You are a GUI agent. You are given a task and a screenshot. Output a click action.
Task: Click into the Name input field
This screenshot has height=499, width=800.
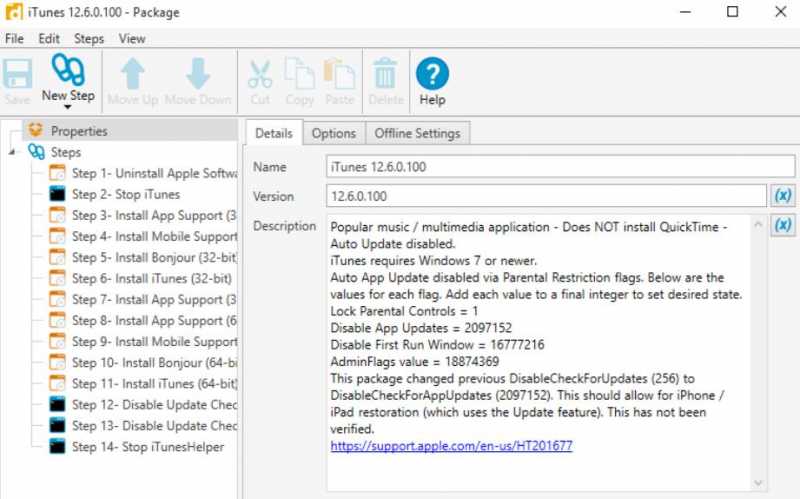(560, 167)
